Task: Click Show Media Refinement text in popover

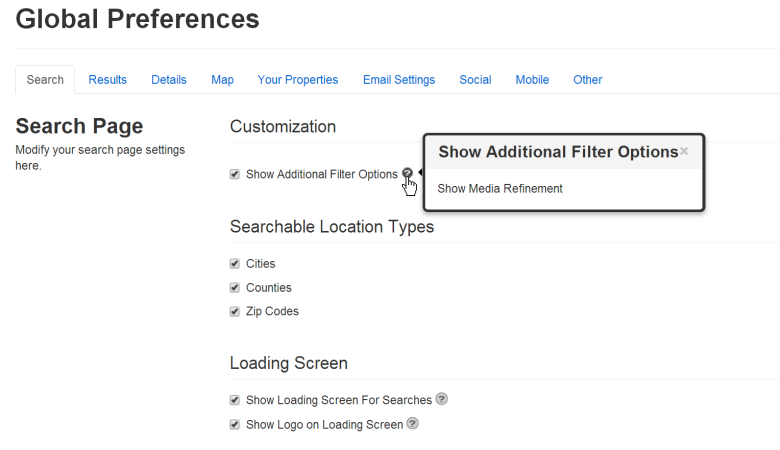Action: point(500,189)
